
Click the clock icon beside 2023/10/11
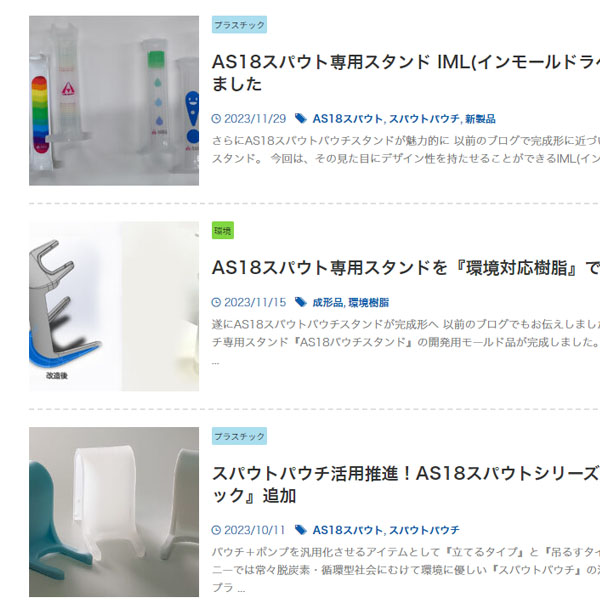point(216,530)
